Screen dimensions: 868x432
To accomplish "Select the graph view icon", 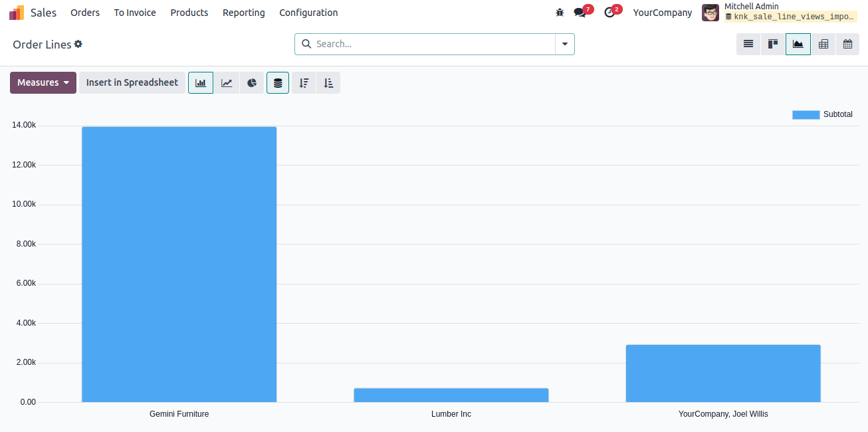I will click(798, 44).
